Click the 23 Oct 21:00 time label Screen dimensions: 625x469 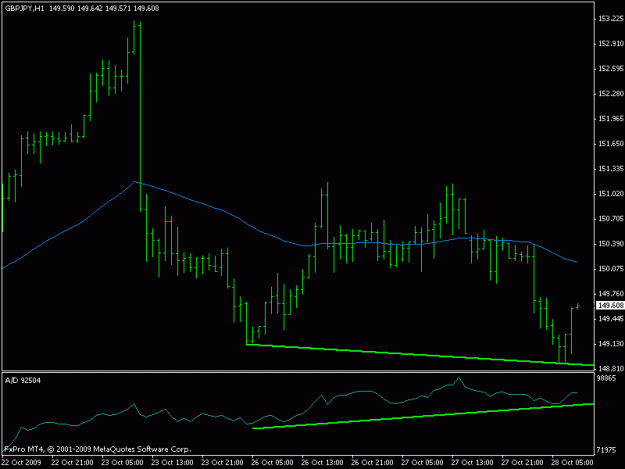[222, 463]
